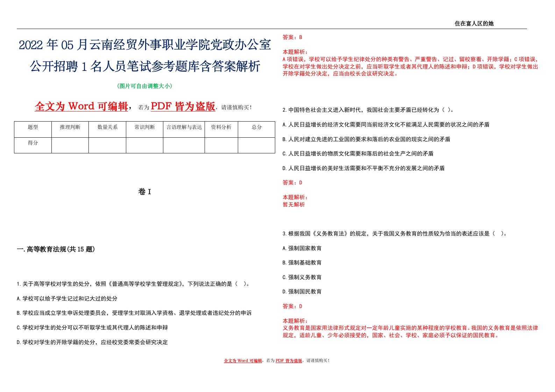Click the 暂无解析 text

pos(294,205)
